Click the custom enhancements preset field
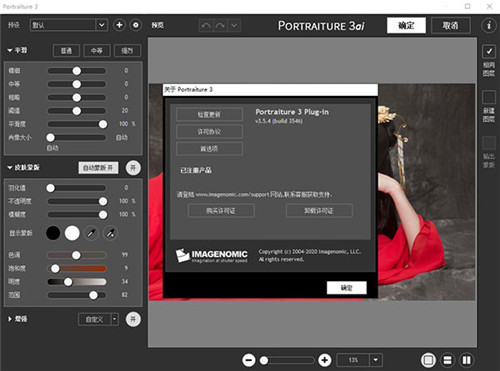 (x=95, y=319)
